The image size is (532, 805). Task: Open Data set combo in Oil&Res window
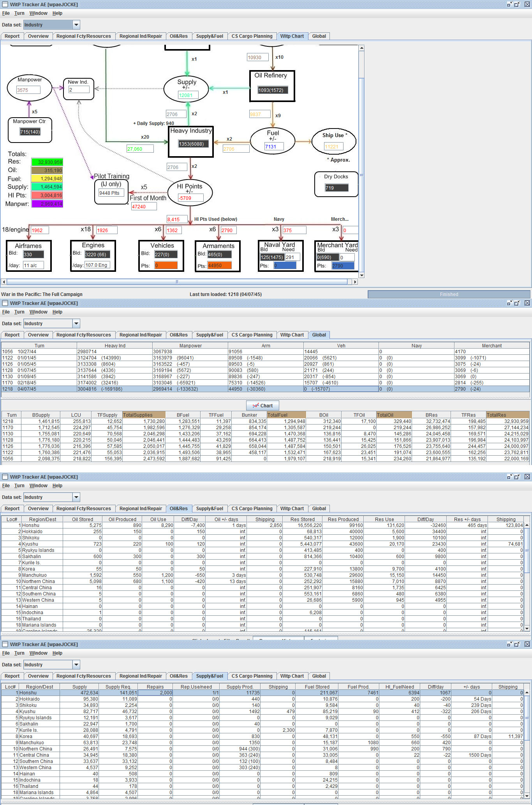pos(76,497)
